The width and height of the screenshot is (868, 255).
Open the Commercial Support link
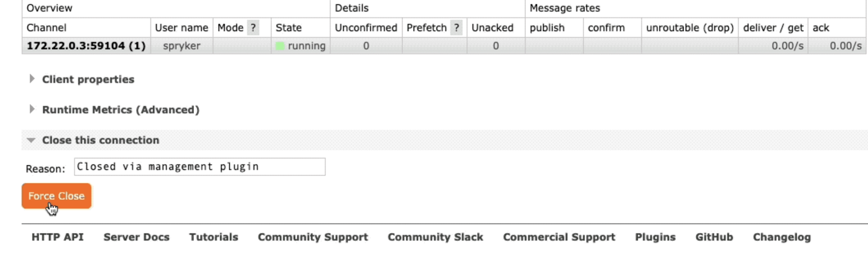point(559,237)
